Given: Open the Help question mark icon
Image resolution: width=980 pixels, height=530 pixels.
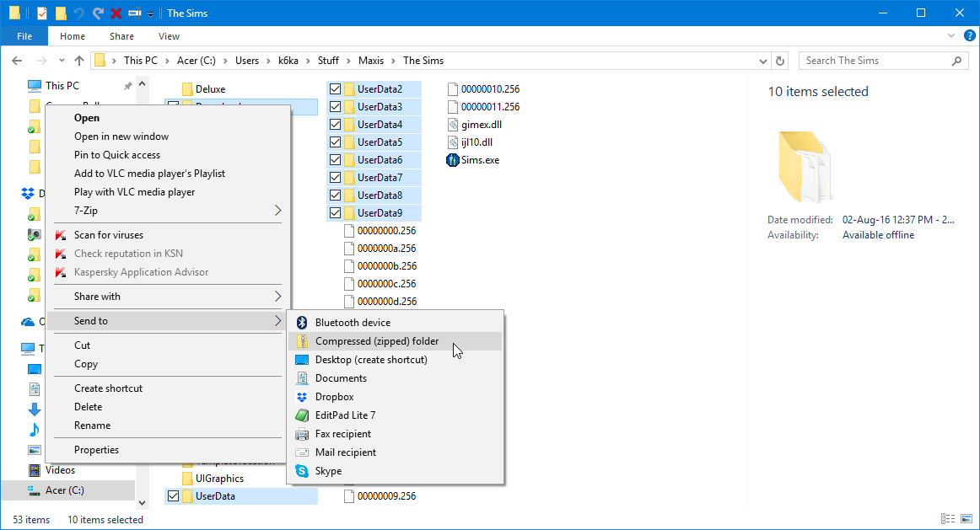Looking at the screenshot, I should click(969, 36).
